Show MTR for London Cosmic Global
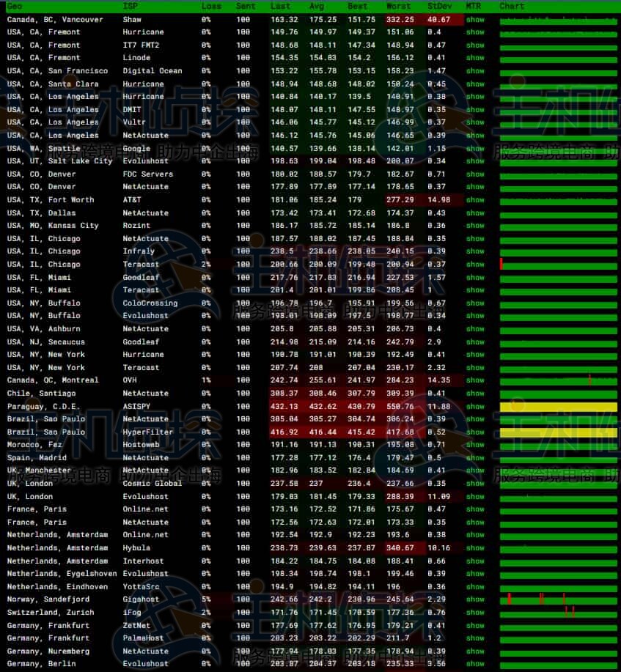 pyautogui.click(x=475, y=484)
